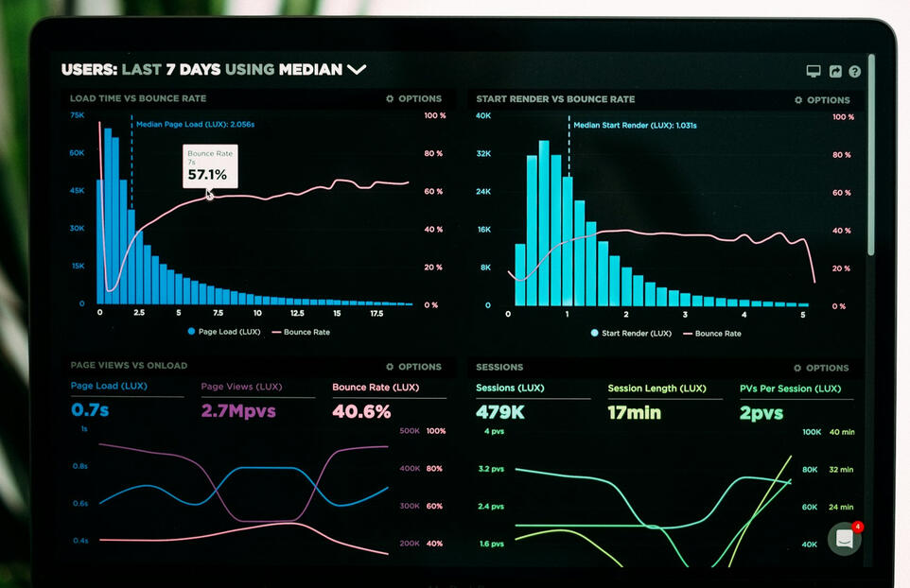Expand the Users Last 7 Days Median chevron

[357, 70]
